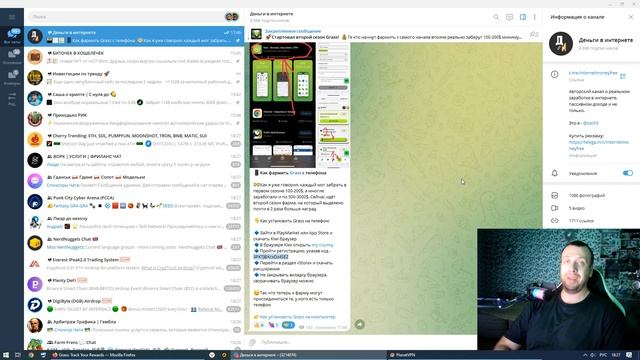
Task: Open the ВОРК | УСЛУГИ | ФРИЛАНС ЧАТ
Action: [134, 160]
